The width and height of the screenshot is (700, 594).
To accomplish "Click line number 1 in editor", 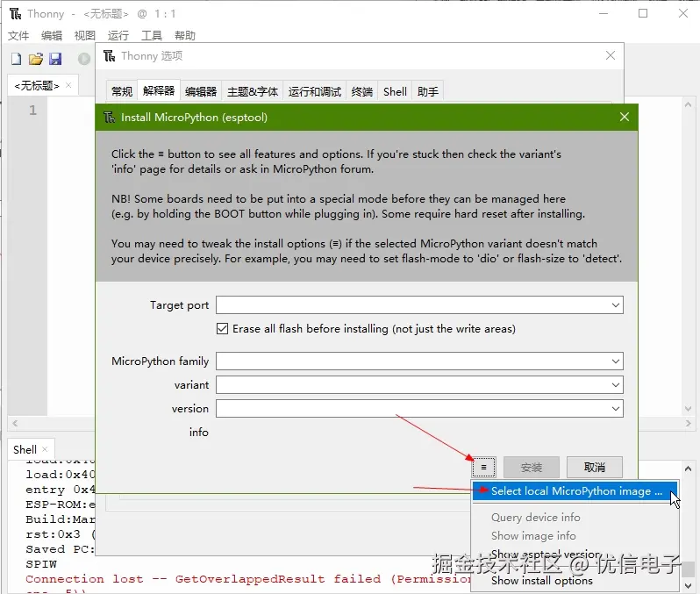I will pyautogui.click(x=32, y=110).
